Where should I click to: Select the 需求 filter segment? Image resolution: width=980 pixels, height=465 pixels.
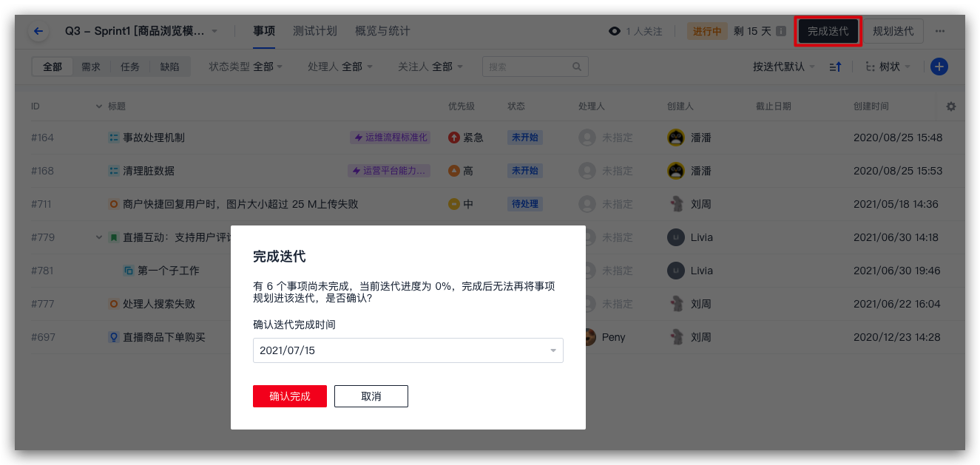91,67
